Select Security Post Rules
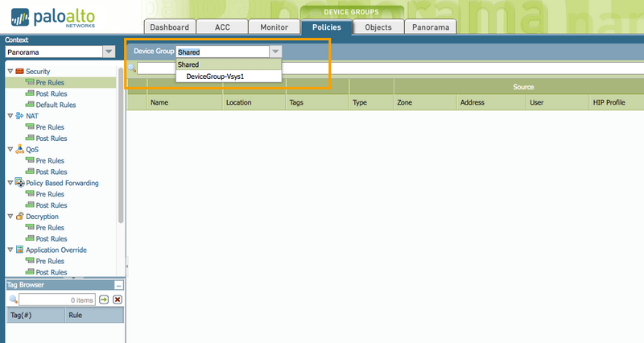 [52, 93]
